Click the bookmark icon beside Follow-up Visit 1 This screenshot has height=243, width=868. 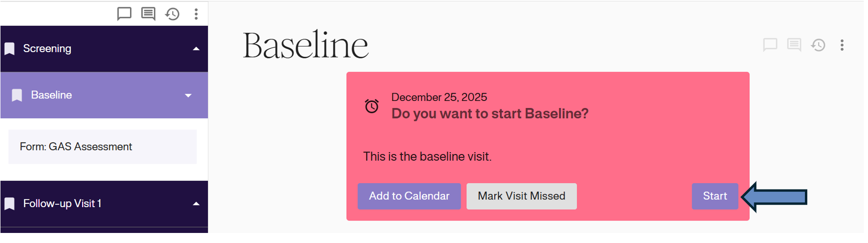pyautogui.click(x=10, y=204)
